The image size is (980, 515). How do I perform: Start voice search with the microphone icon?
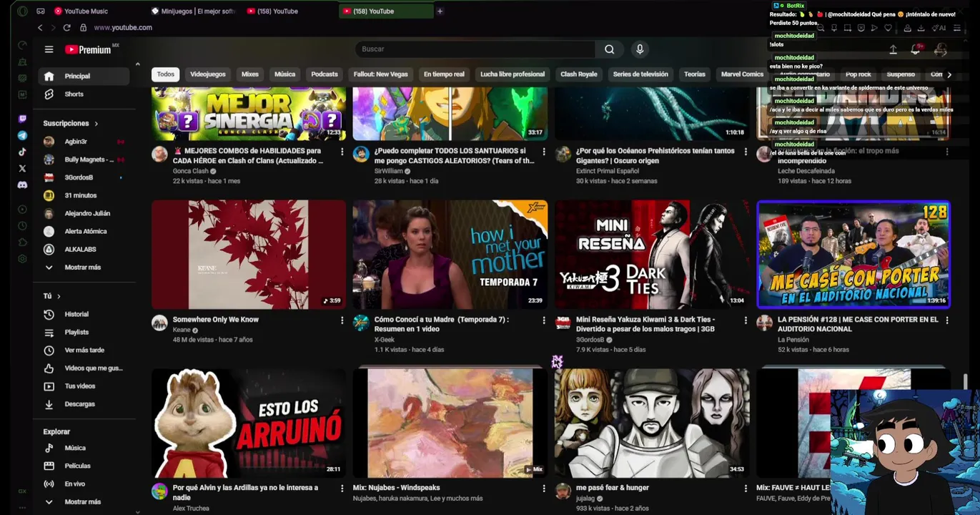tap(640, 49)
